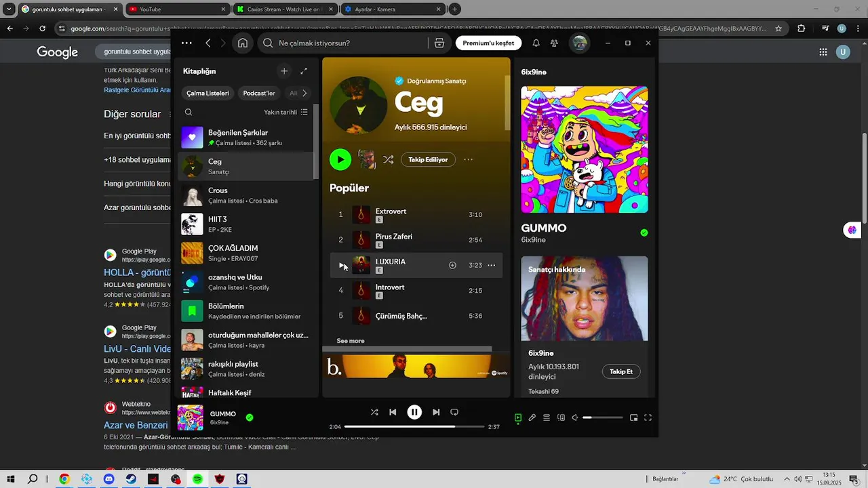Open the ozanshq ve Utku playlist
The height and width of the screenshot is (488, 868).
click(x=246, y=282)
